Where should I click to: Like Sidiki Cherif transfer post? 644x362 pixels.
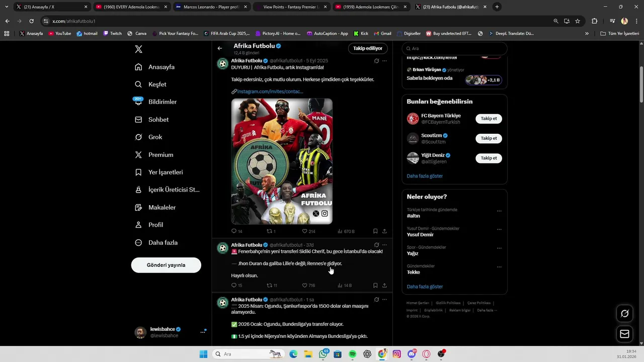pyautogui.click(x=308, y=285)
